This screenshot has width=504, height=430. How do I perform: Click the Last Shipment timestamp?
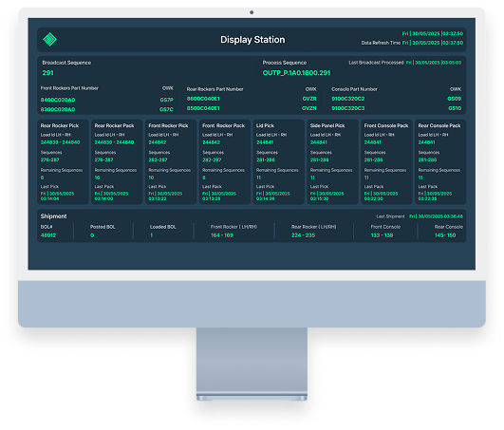[436, 216]
